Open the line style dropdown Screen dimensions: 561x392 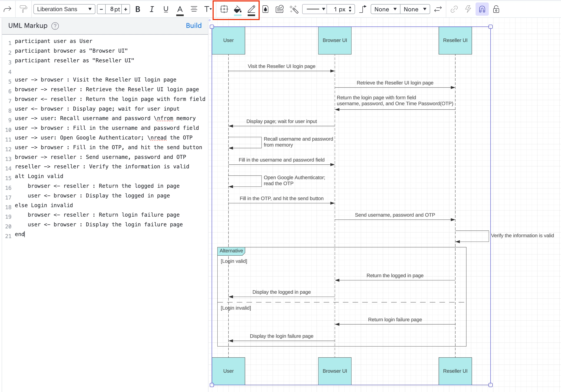(x=315, y=9)
